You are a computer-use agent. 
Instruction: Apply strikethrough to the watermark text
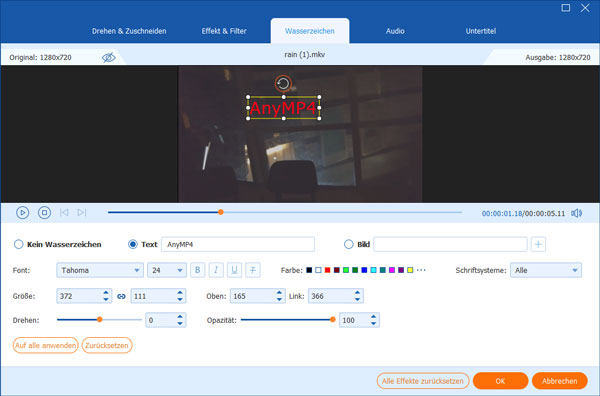point(253,270)
